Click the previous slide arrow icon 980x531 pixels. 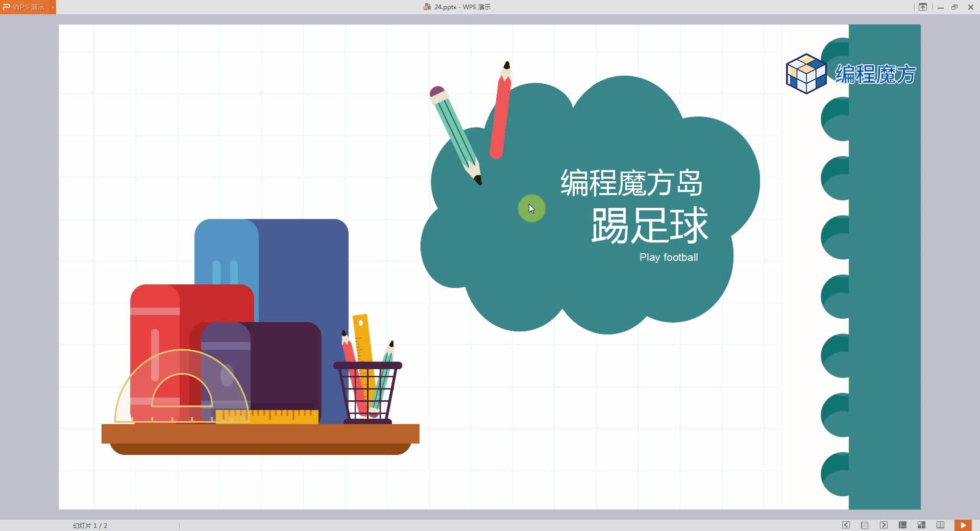coord(846,525)
